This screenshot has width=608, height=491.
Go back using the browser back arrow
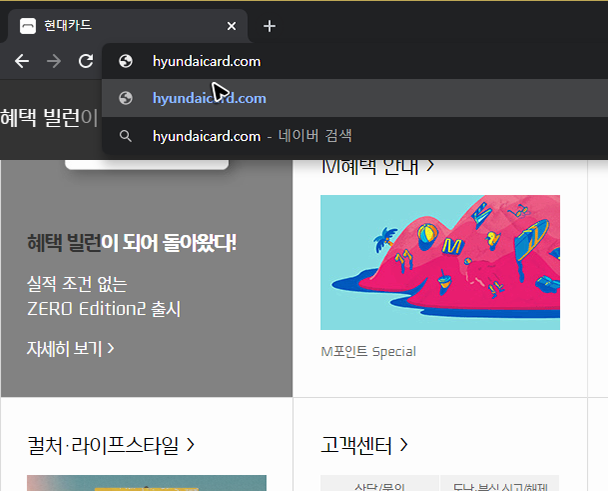coord(22,61)
